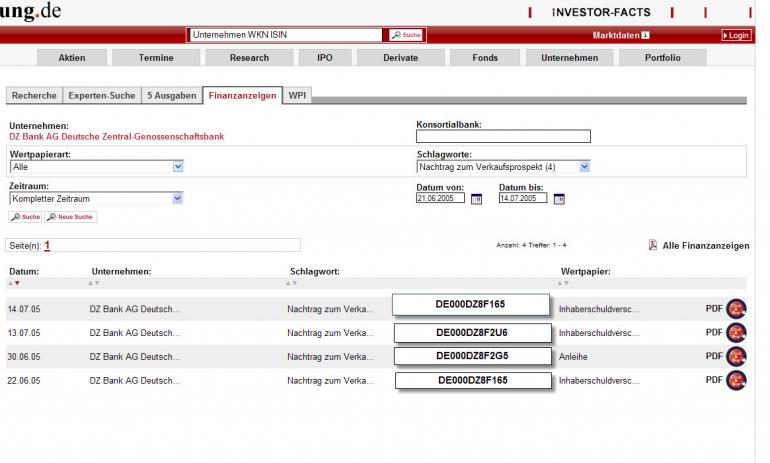Switch to the WPI tab
Image resolution: width=770 pixels, height=463 pixels.
click(x=297, y=95)
